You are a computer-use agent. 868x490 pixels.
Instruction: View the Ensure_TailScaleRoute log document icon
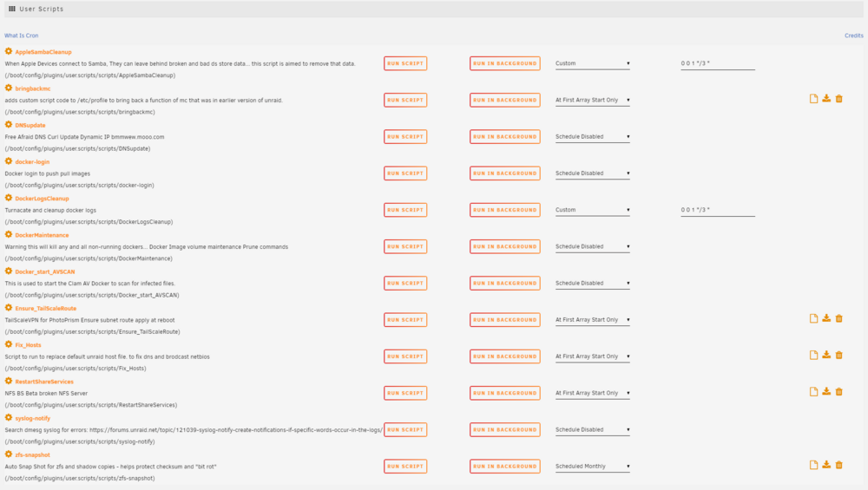pos(814,318)
